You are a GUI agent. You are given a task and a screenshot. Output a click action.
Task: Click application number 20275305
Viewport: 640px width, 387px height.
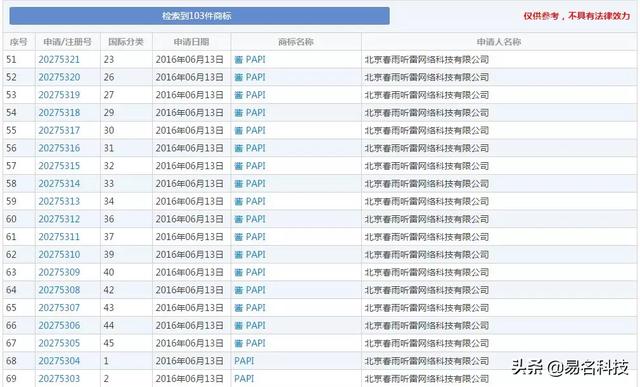click(59, 343)
